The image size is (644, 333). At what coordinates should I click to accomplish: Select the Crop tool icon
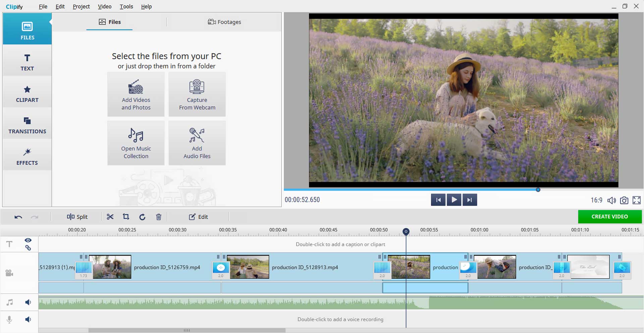126,217
